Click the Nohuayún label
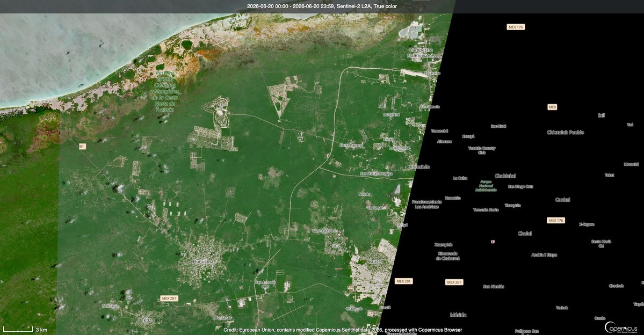Image resolution: width=644 pixels, height=335 pixels. coord(111,306)
